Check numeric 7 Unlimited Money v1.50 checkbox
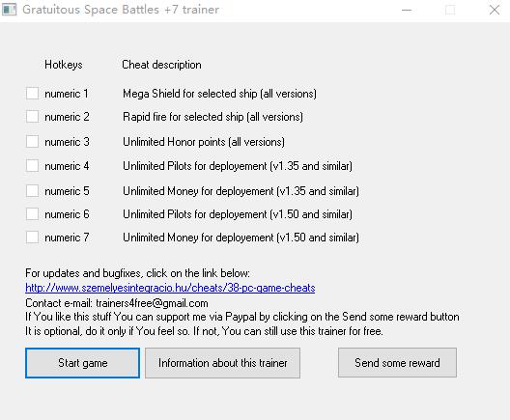 pos(33,238)
